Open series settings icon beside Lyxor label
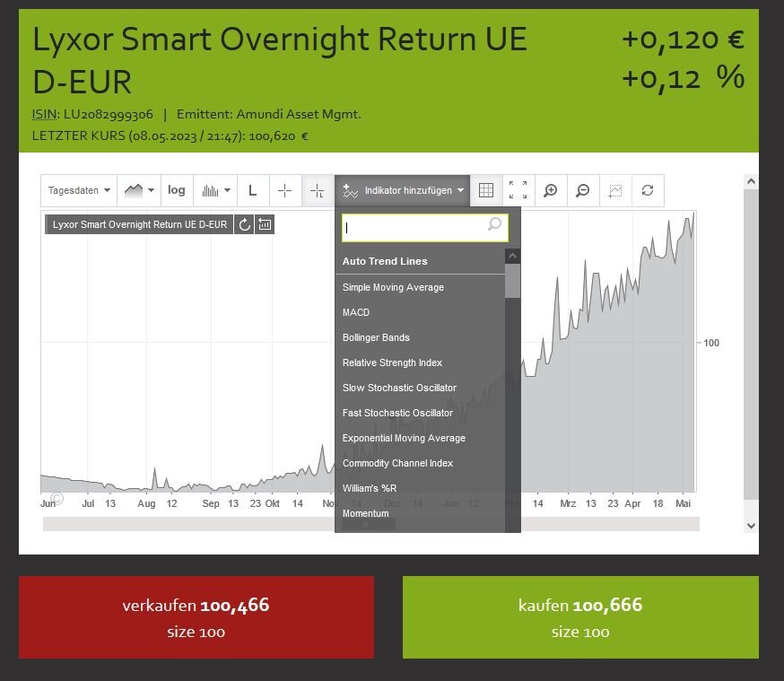Screen dimensions: 784x681 (265, 224)
